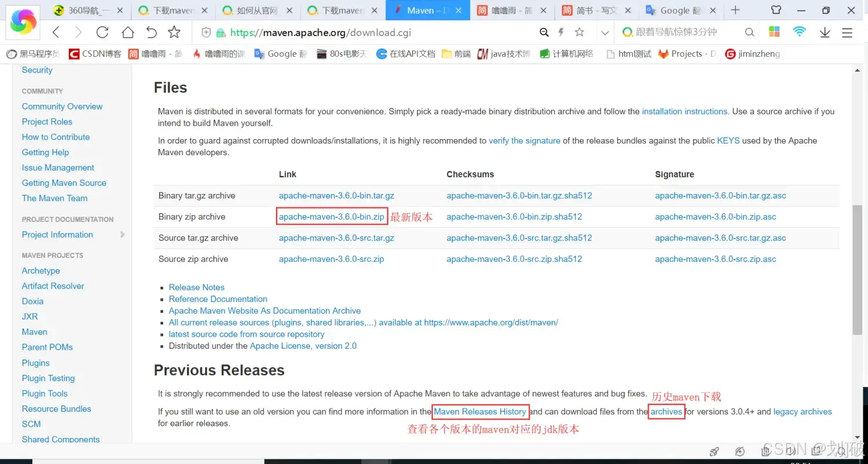Open the browser hamburger menu

click(847, 33)
